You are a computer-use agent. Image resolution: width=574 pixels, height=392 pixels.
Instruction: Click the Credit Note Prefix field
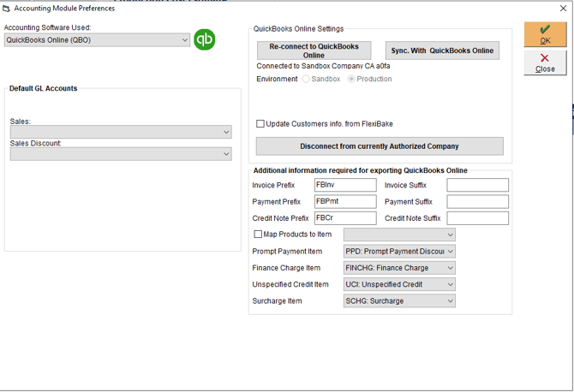point(345,218)
